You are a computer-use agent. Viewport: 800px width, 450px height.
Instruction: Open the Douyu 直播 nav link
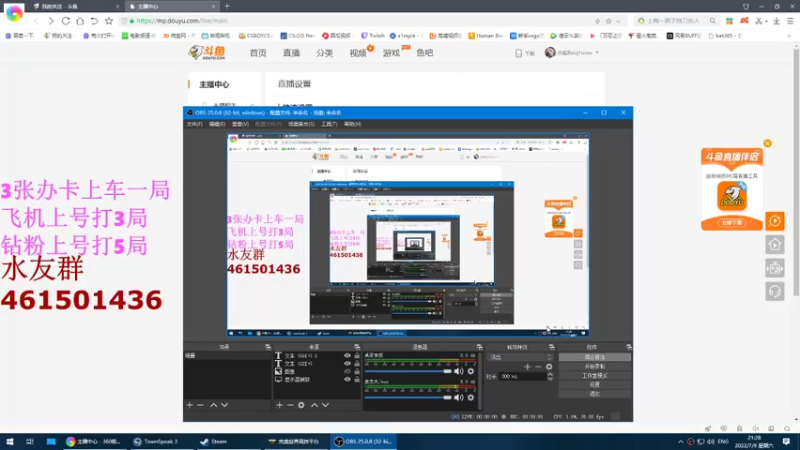(291, 53)
